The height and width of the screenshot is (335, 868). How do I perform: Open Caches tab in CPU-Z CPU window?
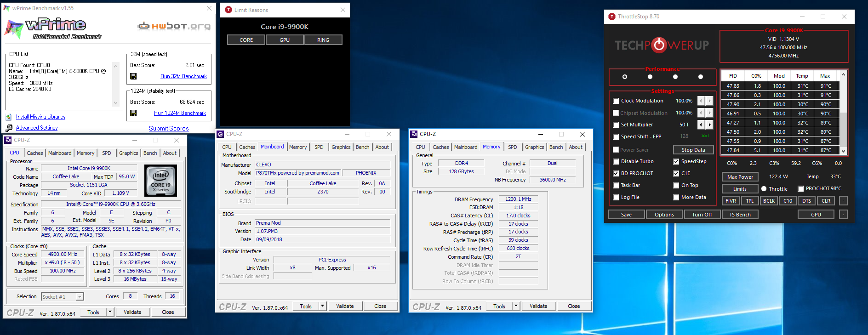tap(35, 153)
